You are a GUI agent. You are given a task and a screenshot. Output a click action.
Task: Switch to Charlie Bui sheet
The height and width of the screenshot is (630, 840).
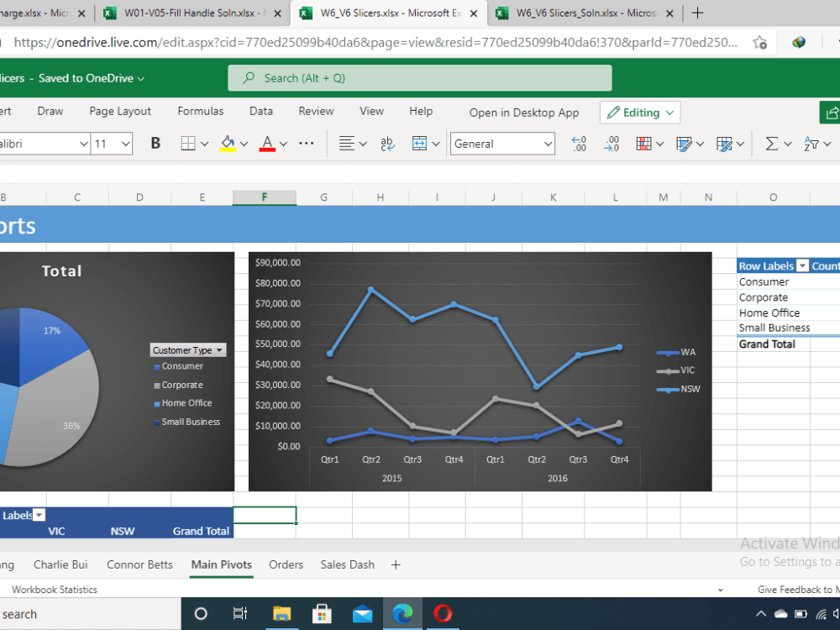tap(60, 564)
